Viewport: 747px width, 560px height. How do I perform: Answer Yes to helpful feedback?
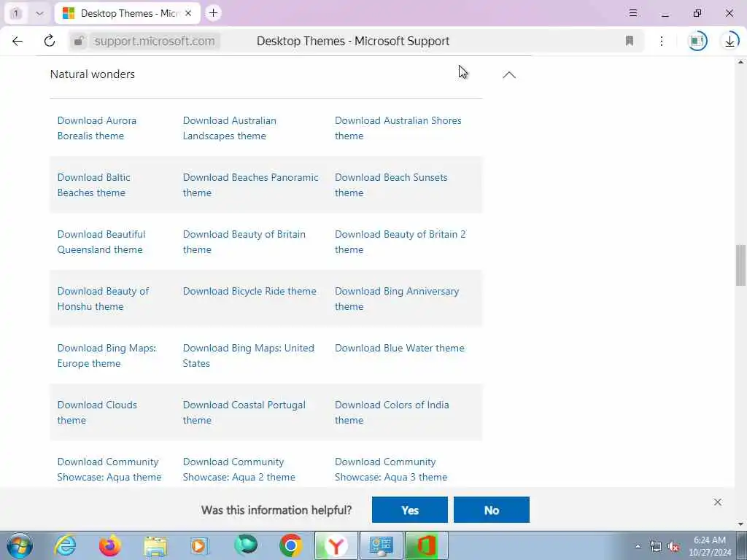[x=410, y=510]
